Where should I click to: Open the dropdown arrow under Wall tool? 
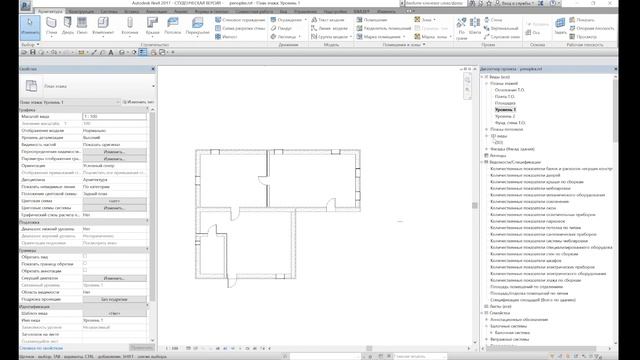point(51,36)
